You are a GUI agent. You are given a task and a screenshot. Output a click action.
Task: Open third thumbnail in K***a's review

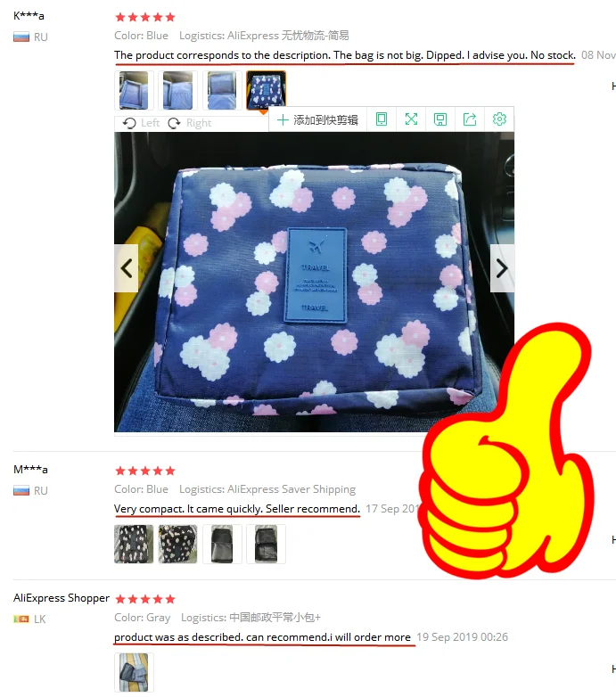coord(222,90)
